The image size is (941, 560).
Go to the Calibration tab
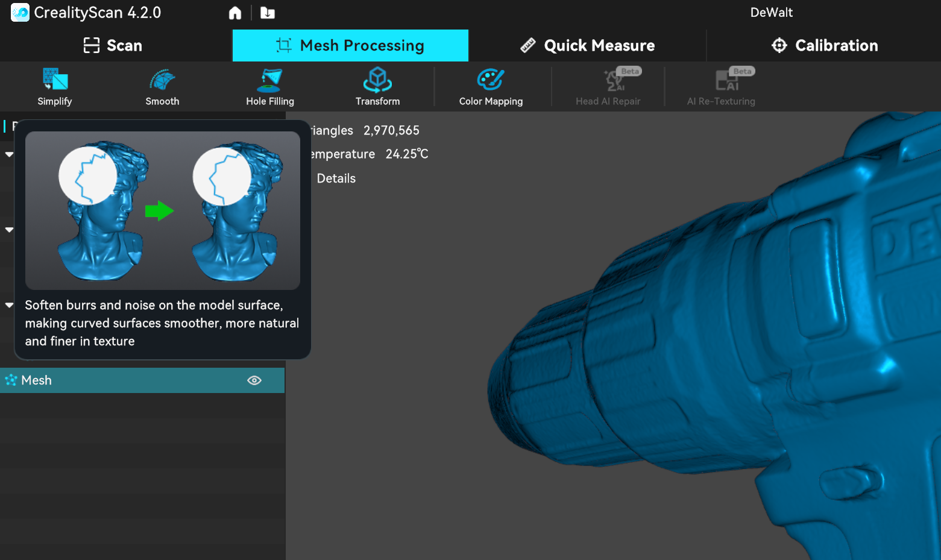[824, 46]
